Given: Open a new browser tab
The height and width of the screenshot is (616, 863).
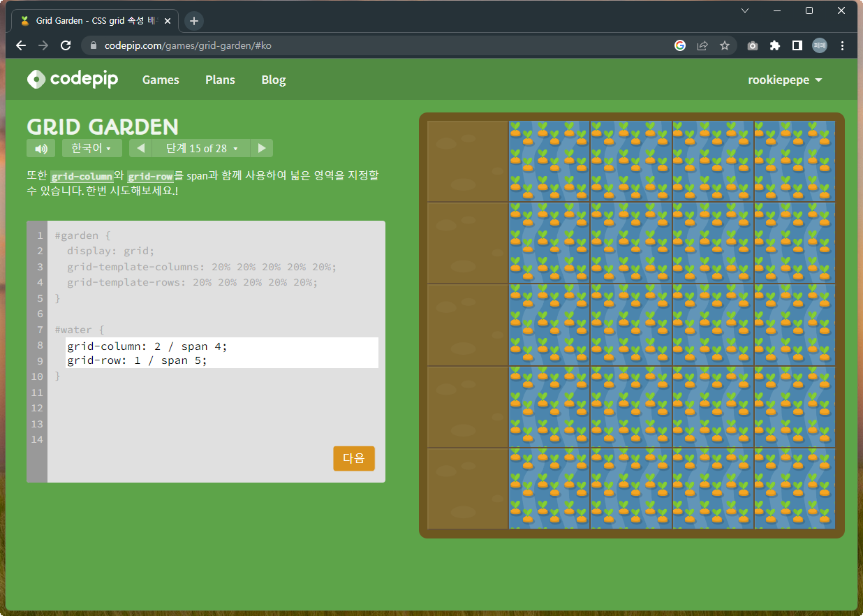Looking at the screenshot, I should click(x=194, y=21).
